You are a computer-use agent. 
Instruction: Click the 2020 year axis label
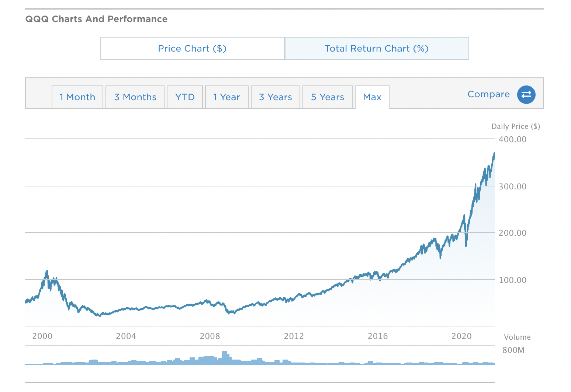coord(461,336)
